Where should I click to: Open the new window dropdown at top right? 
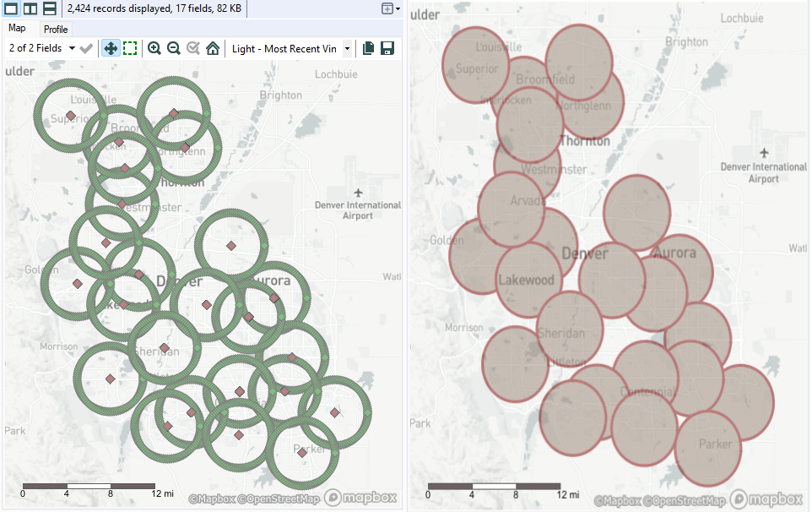click(391, 8)
